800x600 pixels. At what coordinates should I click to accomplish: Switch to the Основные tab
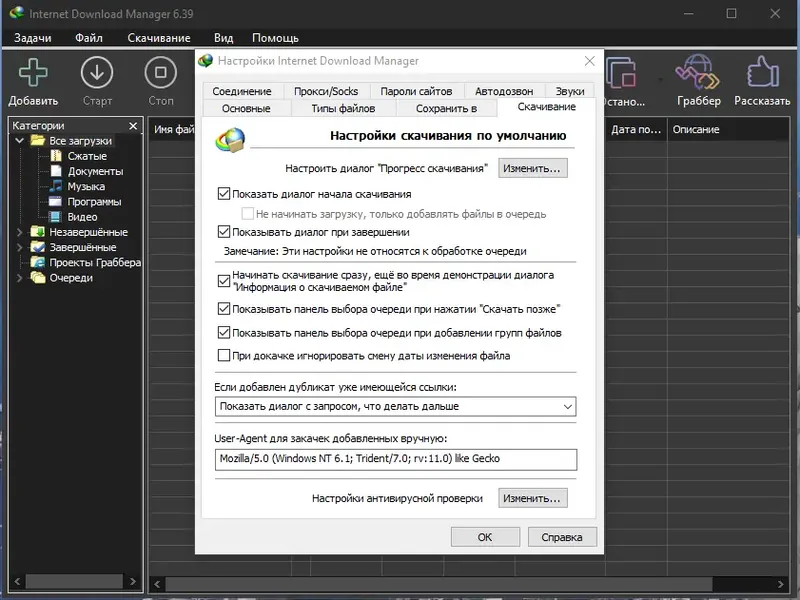click(x=246, y=108)
